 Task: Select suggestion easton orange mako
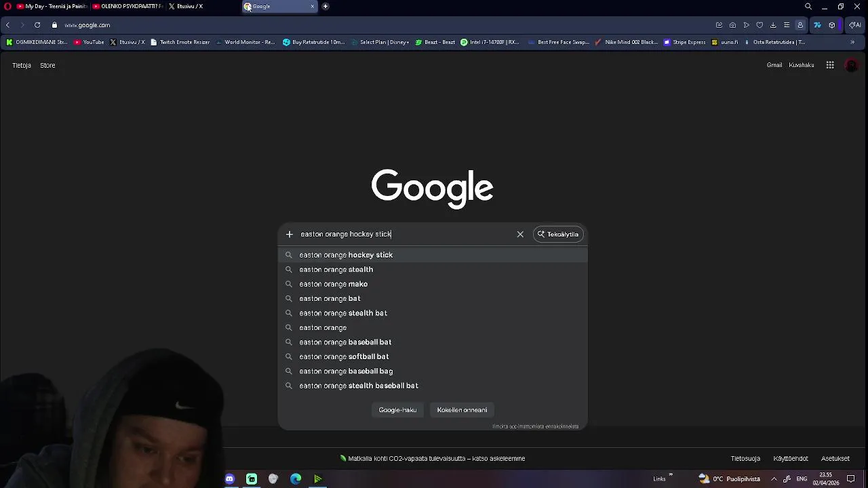(433, 284)
